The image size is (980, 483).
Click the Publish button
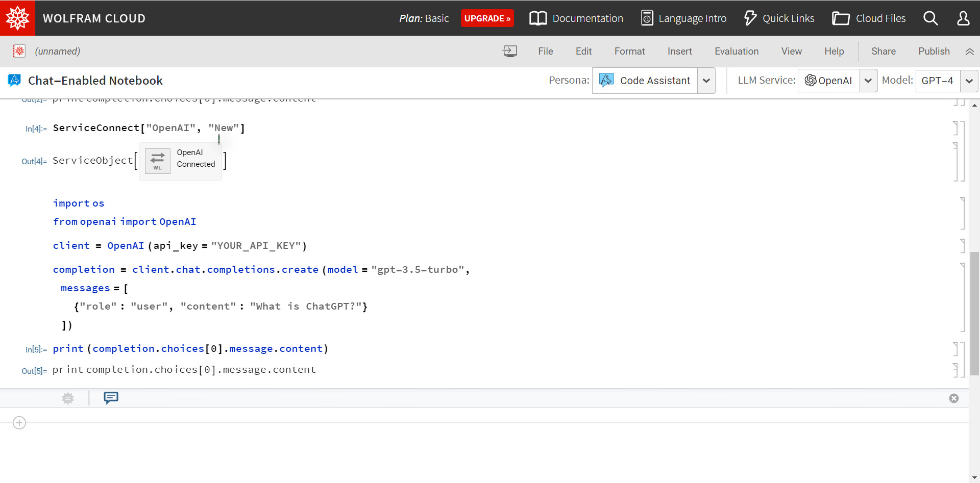pos(934,51)
